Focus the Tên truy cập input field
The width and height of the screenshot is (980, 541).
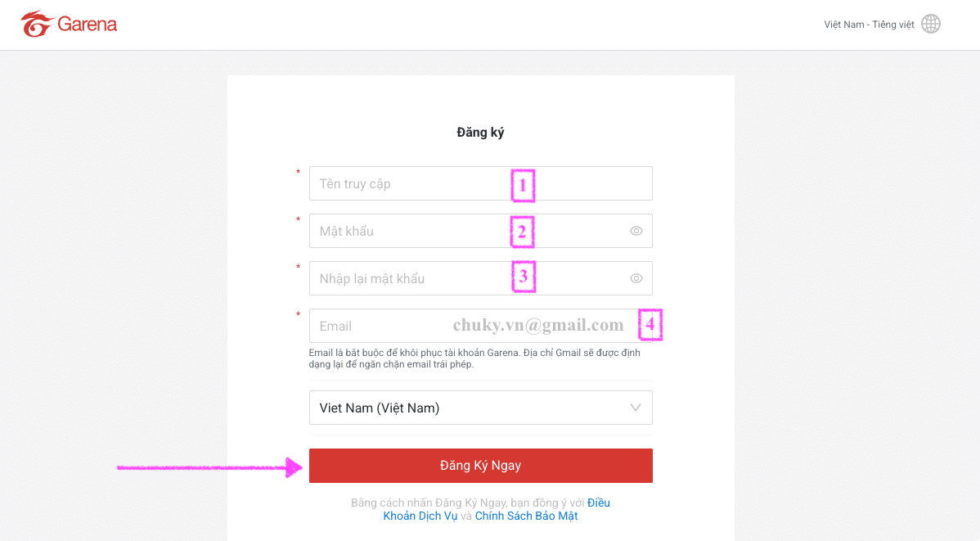(481, 183)
